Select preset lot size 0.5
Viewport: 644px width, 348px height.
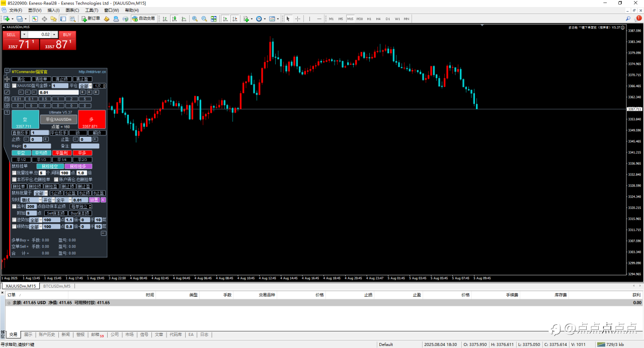pos(45,99)
